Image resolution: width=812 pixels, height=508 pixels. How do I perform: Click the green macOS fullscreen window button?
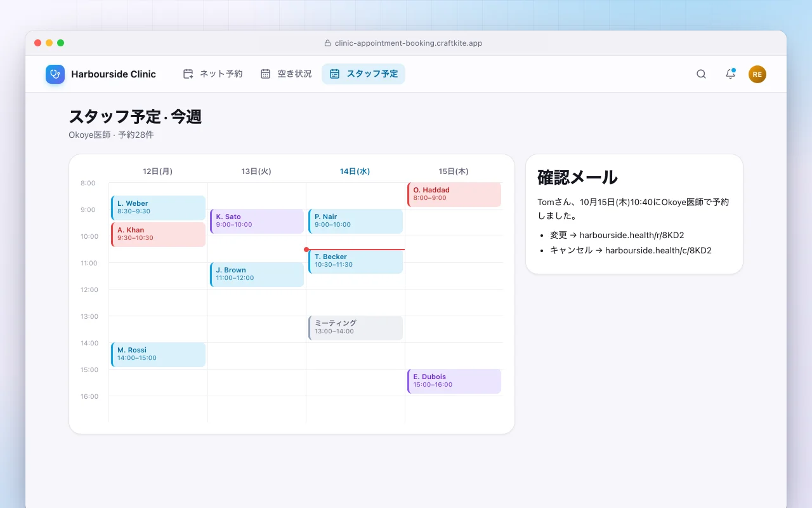tap(61, 43)
